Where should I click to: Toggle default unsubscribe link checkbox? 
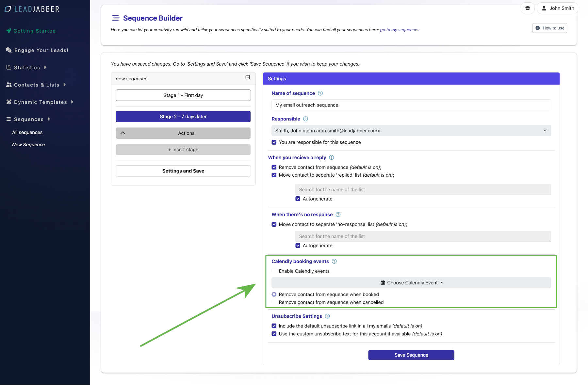(274, 326)
